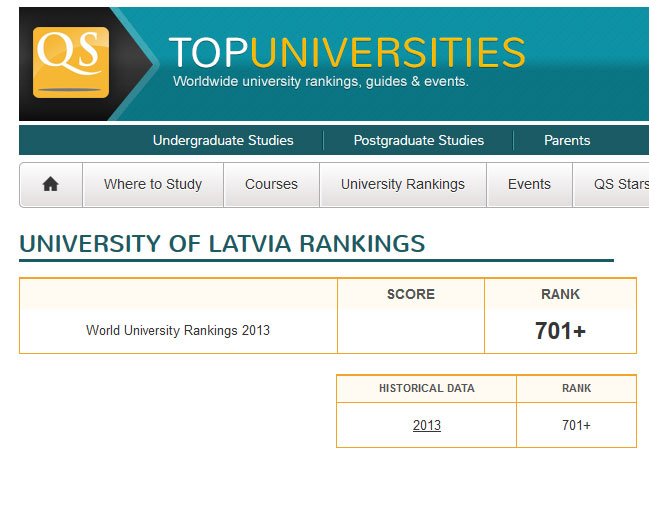
Task: Click World University Rankings 2013 row label
Action: pos(178,330)
